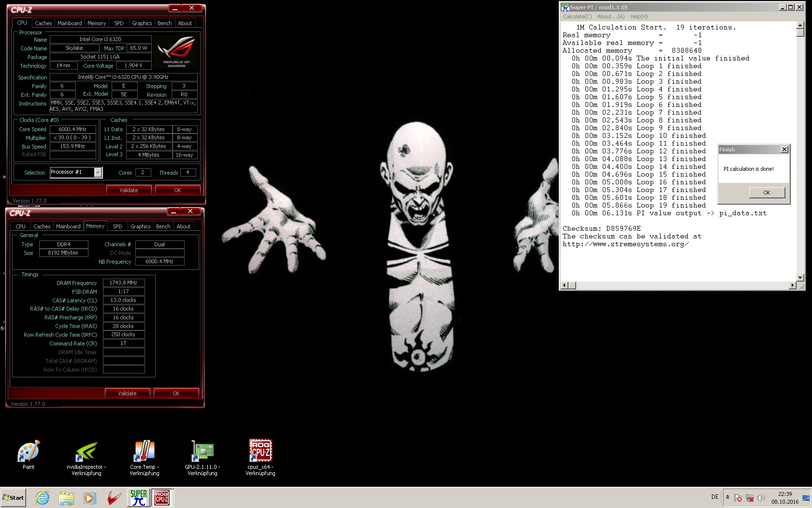Click the FSB:DRAM 1:17 field
The image size is (812, 508).
click(124, 292)
